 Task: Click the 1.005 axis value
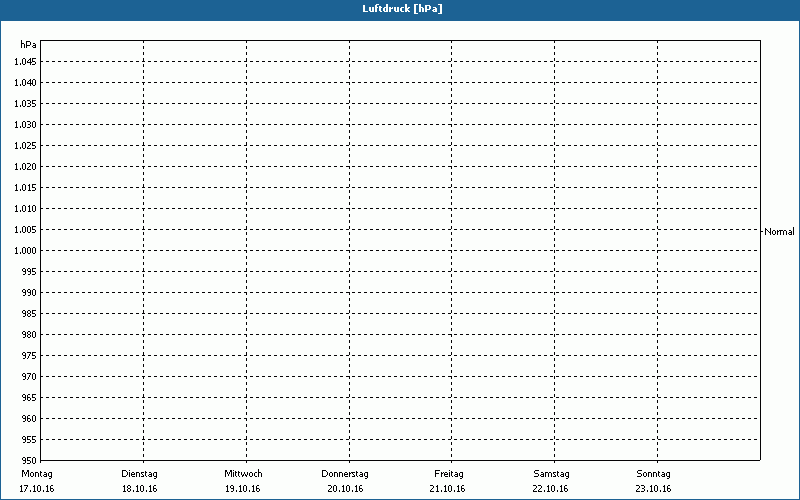coord(25,230)
